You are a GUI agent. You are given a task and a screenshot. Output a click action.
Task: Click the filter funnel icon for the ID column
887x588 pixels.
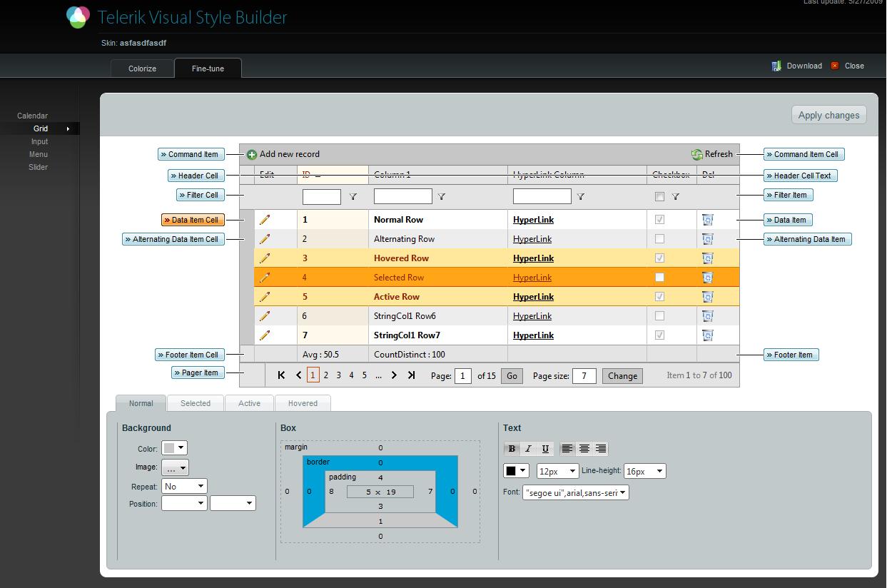coord(353,197)
